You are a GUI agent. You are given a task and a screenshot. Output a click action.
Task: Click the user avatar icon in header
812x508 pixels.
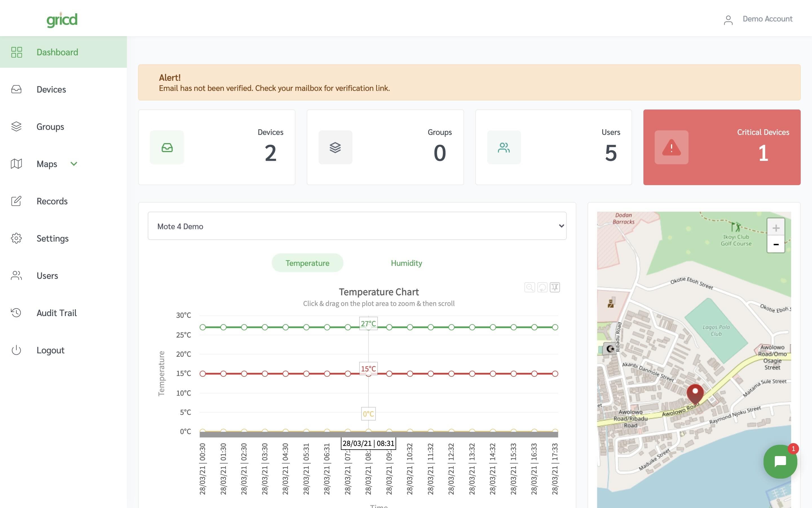point(728,20)
